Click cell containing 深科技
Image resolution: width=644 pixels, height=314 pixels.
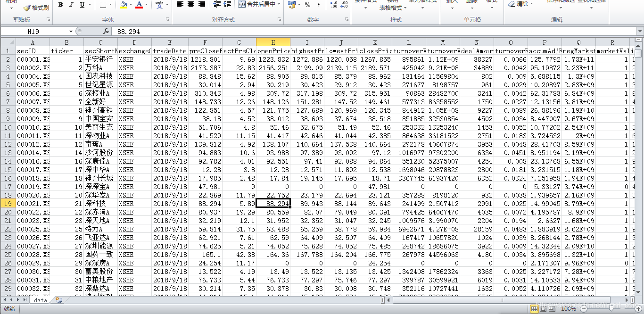tap(101, 204)
